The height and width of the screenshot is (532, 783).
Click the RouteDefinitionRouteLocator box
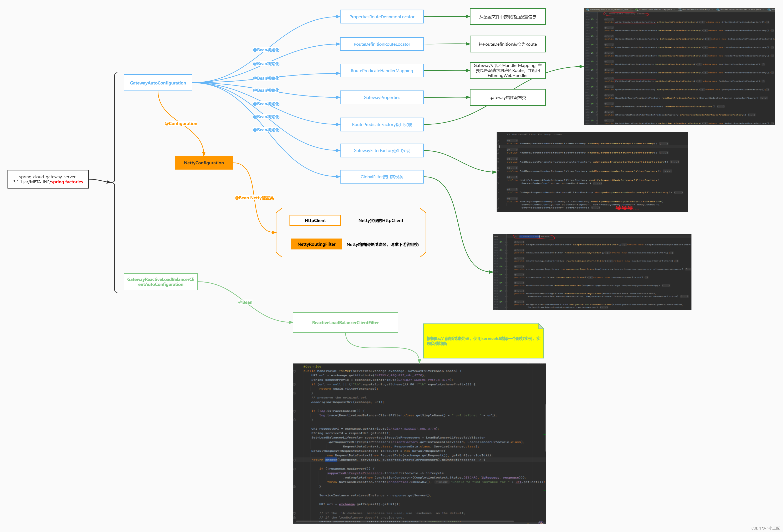click(x=381, y=44)
